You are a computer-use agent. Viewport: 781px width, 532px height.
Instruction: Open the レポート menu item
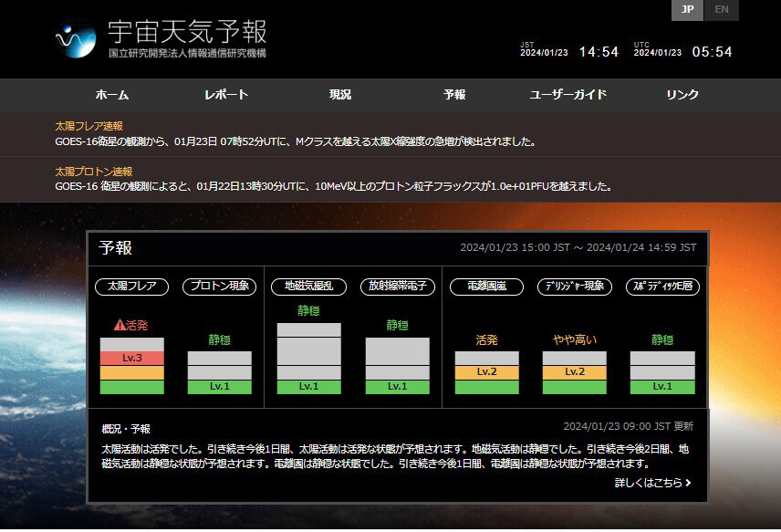pyautogui.click(x=226, y=95)
